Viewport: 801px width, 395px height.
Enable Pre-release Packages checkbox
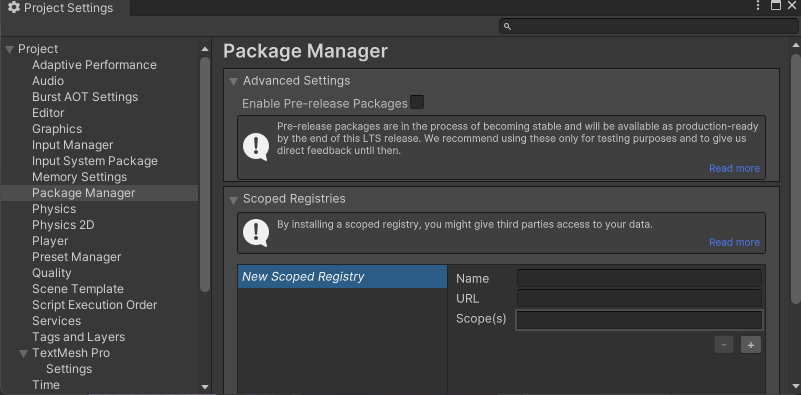(417, 102)
